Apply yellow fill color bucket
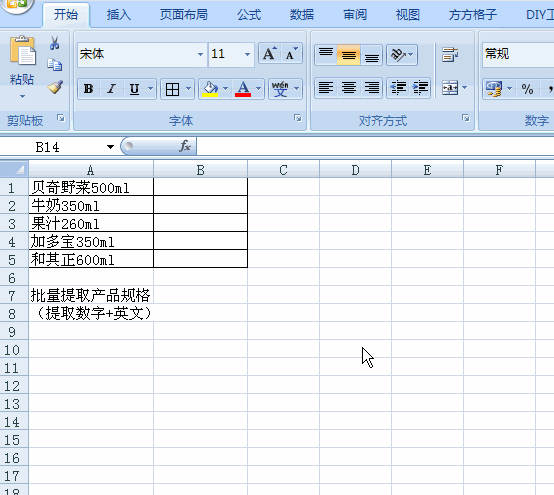The image size is (554, 495). pyautogui.click(x=210, y=89)
